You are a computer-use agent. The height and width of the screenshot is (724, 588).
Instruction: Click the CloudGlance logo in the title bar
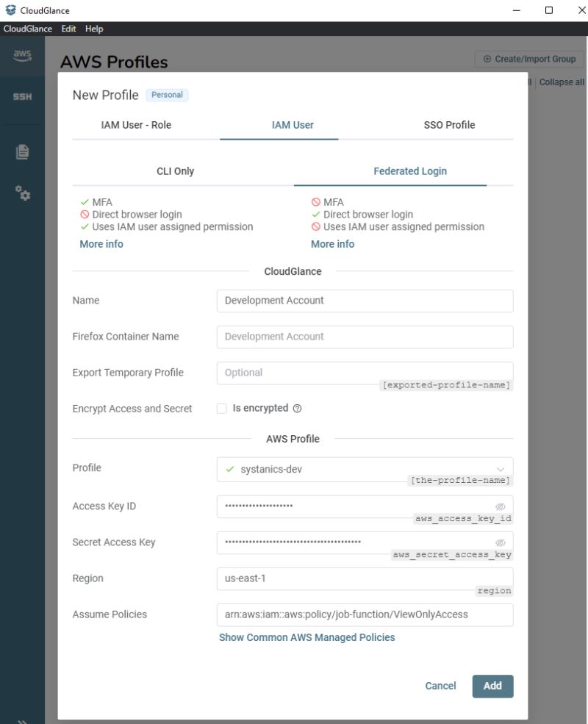(10, 10)
